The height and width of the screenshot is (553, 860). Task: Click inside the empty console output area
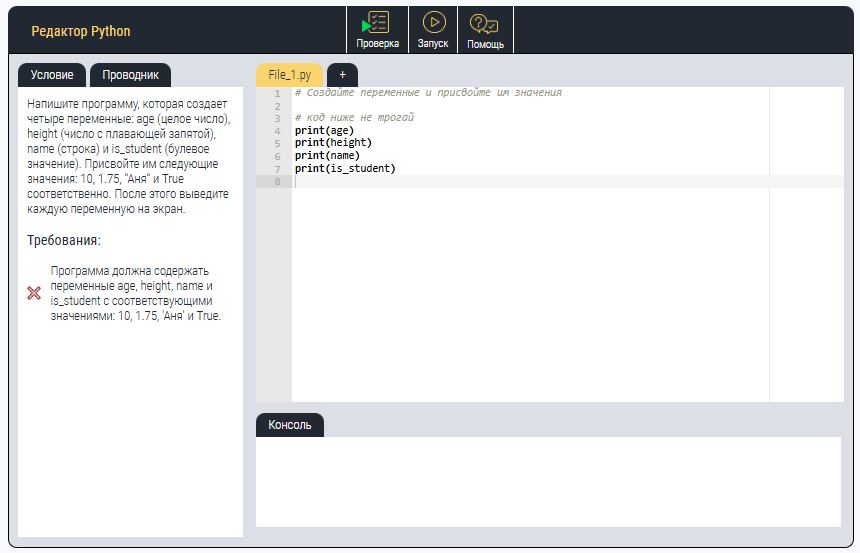pos(548,481)
